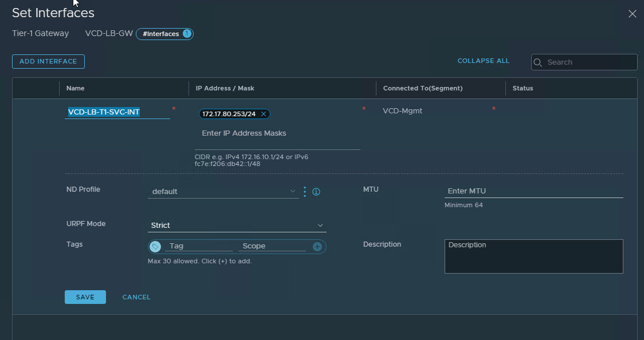Click the Add Interface button

[48, 62]
